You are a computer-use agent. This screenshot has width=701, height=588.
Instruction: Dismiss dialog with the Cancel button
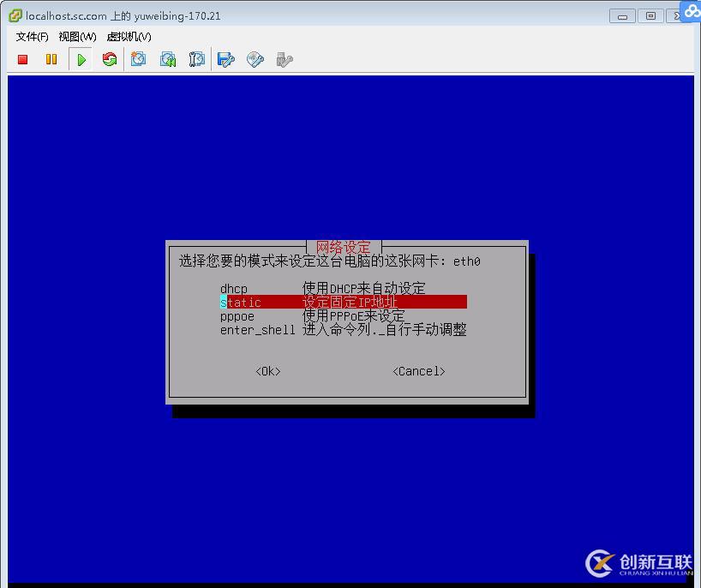[x=418, y=370]
